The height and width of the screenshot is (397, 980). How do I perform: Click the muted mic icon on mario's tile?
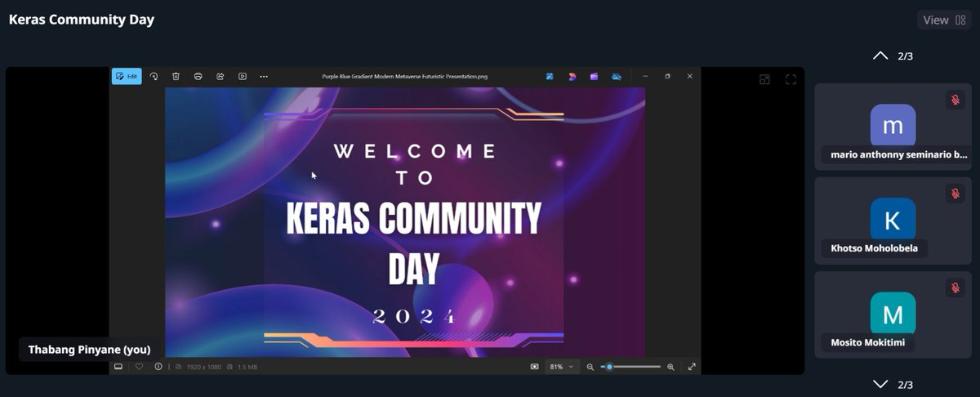[955, 100]
